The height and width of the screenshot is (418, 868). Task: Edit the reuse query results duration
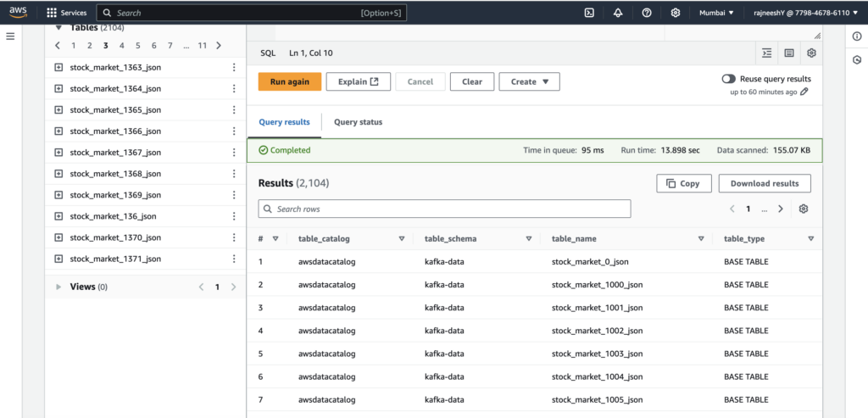(804, 92)
